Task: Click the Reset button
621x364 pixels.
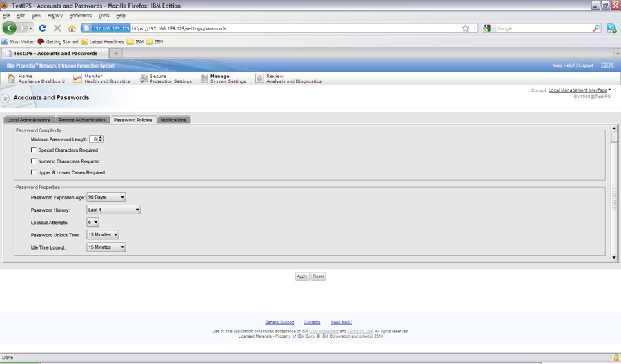Action: (x=318, y=276)
